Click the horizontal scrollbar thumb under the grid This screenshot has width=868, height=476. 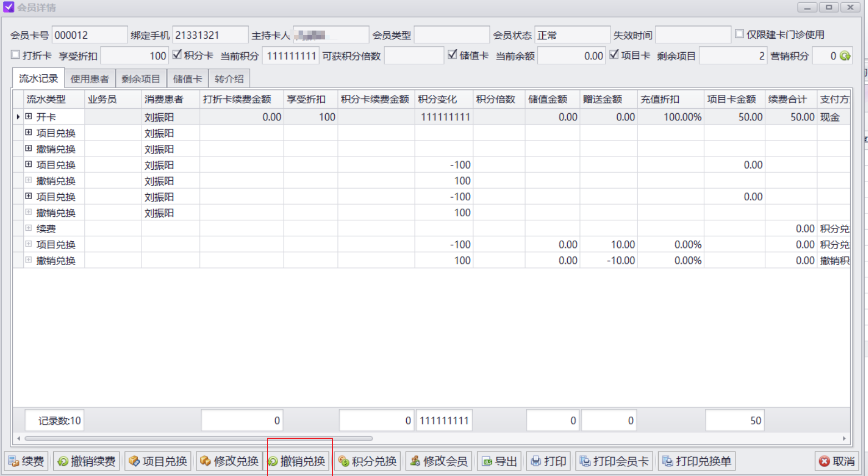199,438
